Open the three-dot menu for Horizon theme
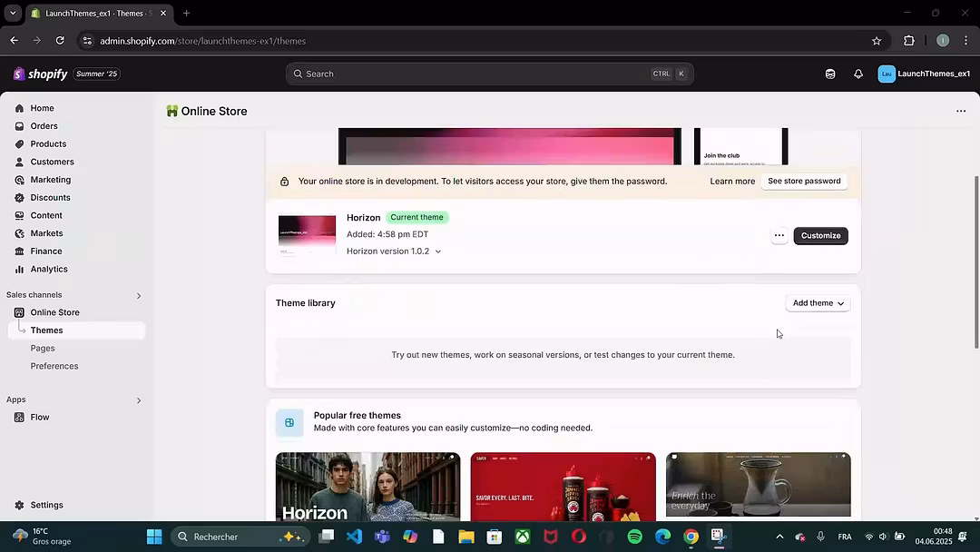 (779, 235)
